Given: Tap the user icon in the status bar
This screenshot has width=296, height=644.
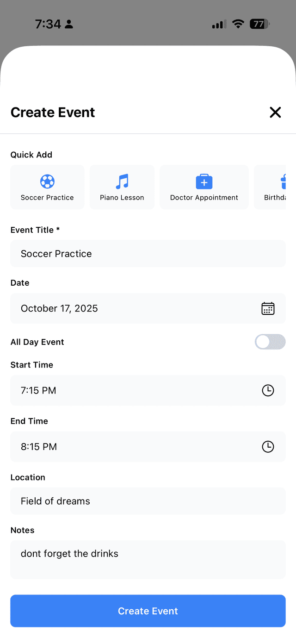Looking at the screenshot, I should coord(68,24).
